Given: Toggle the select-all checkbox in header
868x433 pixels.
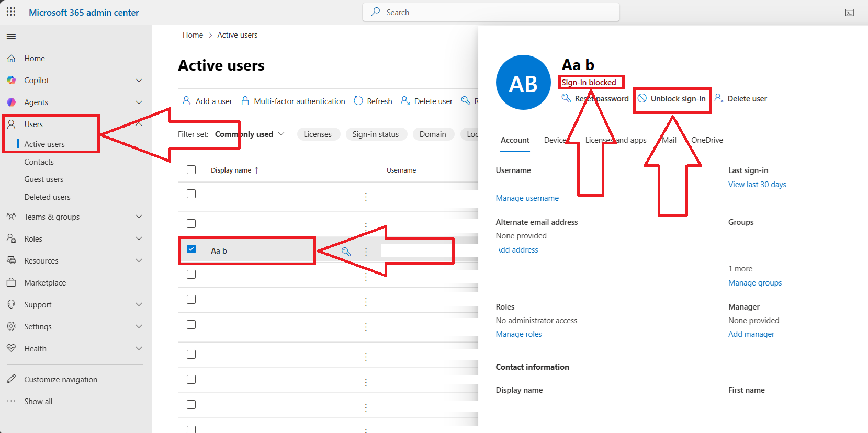Looking at the screenshot, I should 191,169.
